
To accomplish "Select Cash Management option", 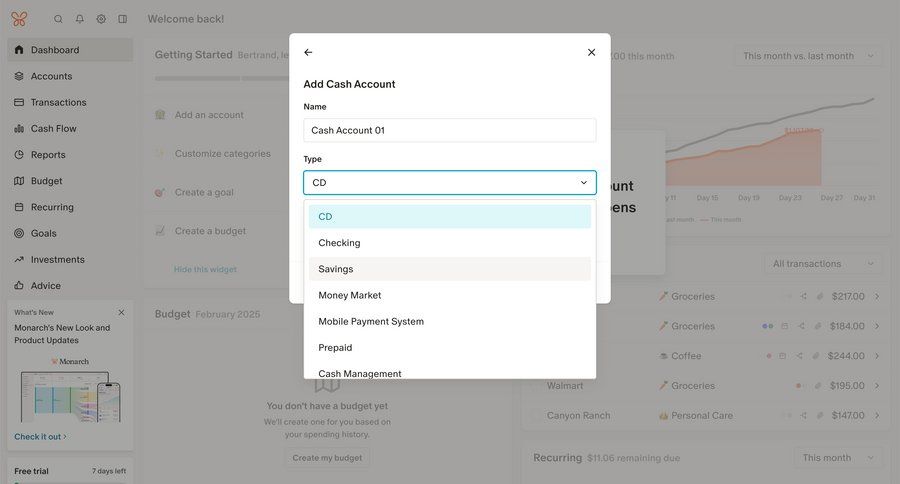I will [449, 372].
